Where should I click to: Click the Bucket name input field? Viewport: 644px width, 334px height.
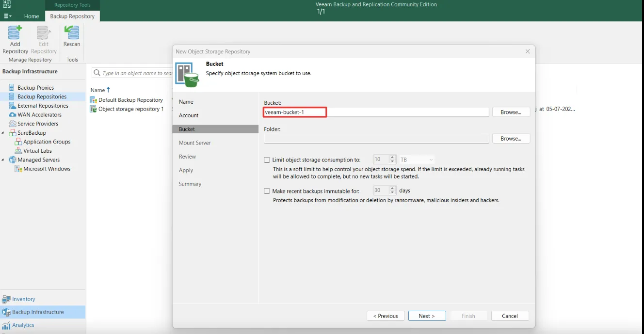(x=376, y=112)
